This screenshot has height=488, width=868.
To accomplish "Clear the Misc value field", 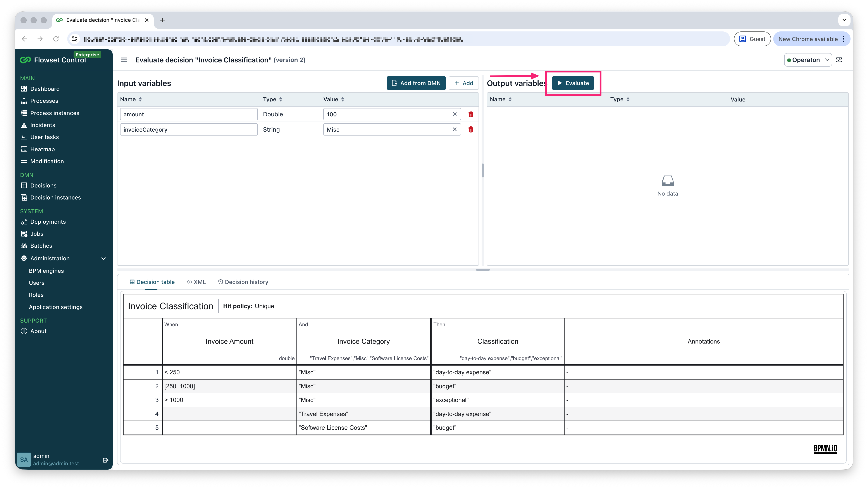I will (x=455, y=129).
